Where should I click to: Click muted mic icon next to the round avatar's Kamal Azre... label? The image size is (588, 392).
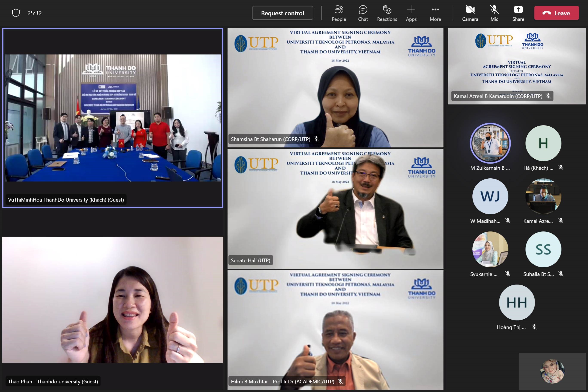tap(561, 221)
